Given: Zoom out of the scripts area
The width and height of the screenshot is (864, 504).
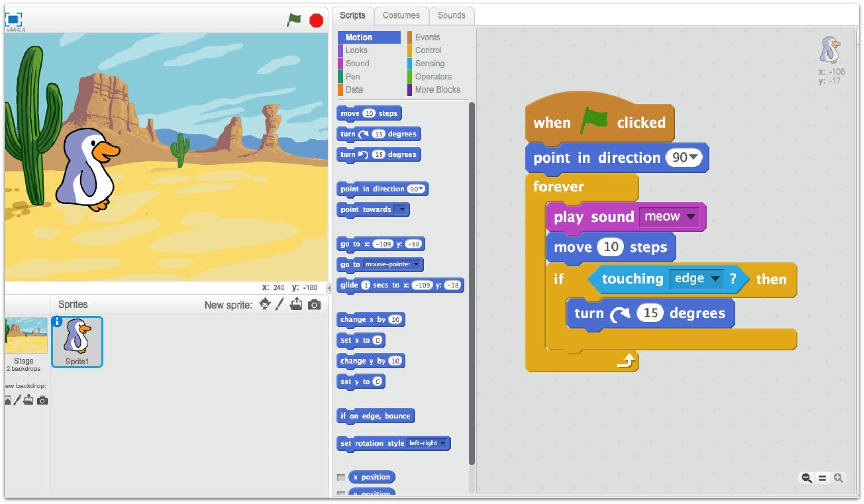Looking at the screenshot, I should 806,478.
